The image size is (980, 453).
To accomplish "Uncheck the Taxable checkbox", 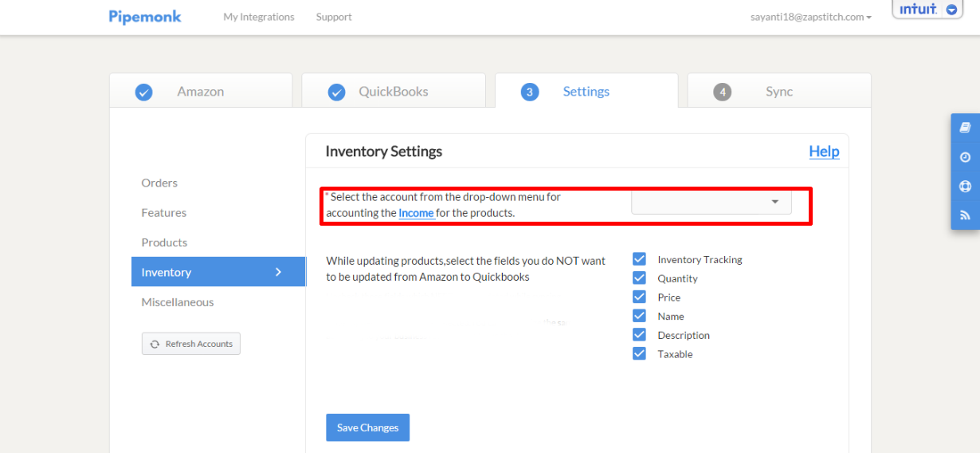I will (x=639, y=353).
